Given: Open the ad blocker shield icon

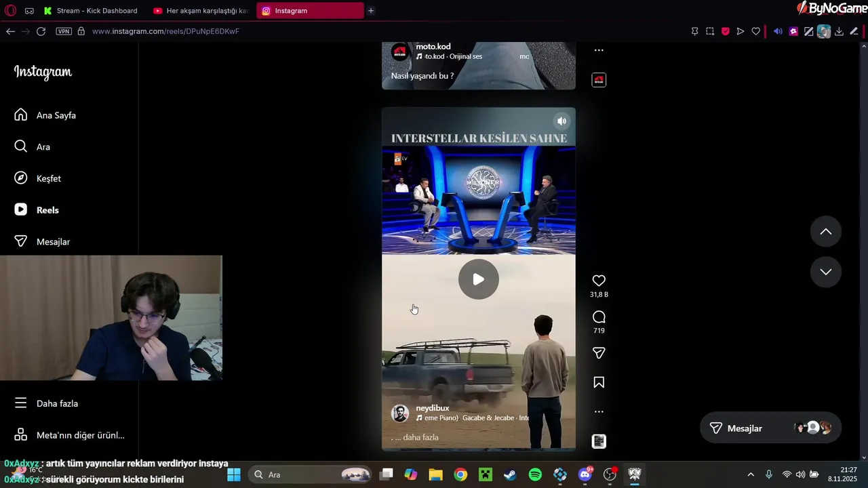Looking at the screenshot, I should point(725,31).
